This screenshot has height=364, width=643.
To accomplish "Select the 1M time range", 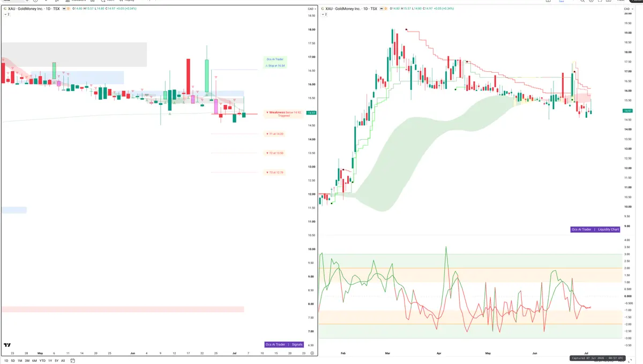I will click(x=20, y=361).
